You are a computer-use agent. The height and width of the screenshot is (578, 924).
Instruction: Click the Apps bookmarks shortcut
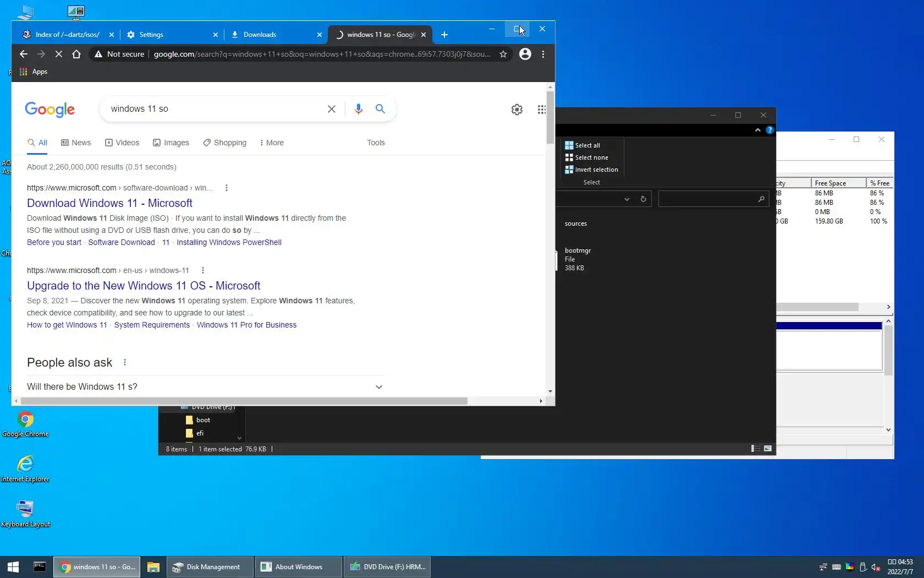pos(34,72)
